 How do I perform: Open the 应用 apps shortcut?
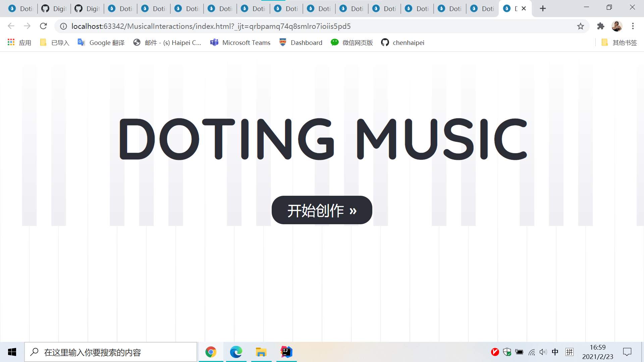[x=19, y=43]
